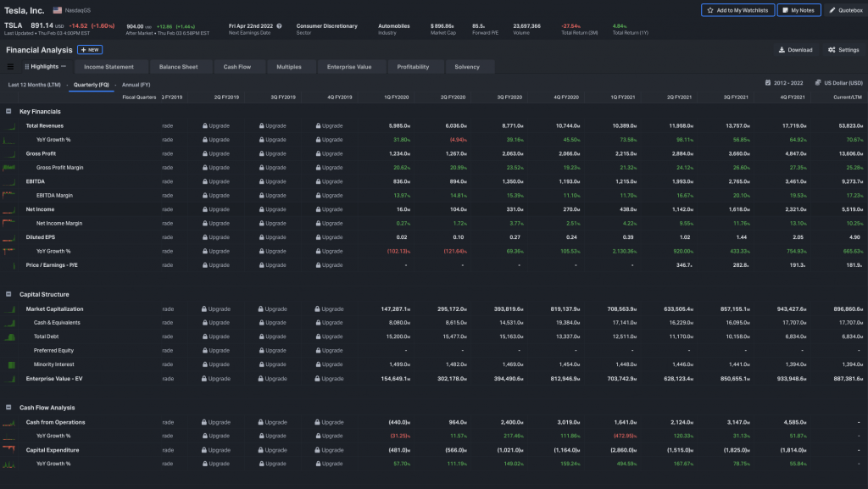The width and height of the screenshot is (868, 489).
Task: Click the My Notes button
Action: (x=799, y=10)
